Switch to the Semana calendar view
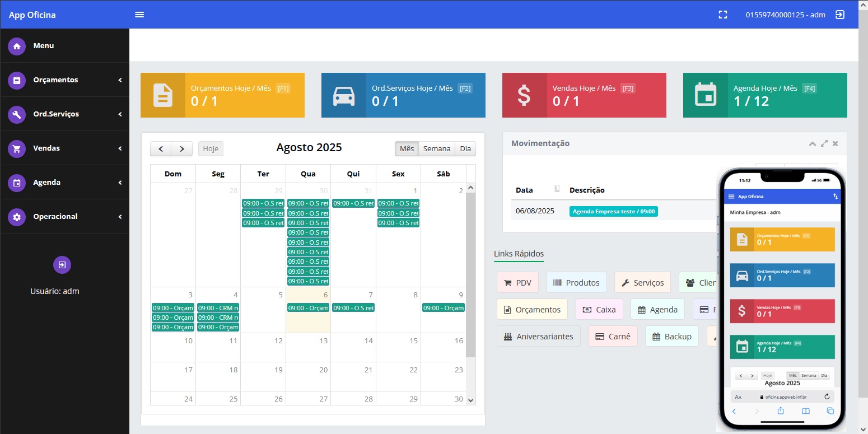 click(436, 148)
